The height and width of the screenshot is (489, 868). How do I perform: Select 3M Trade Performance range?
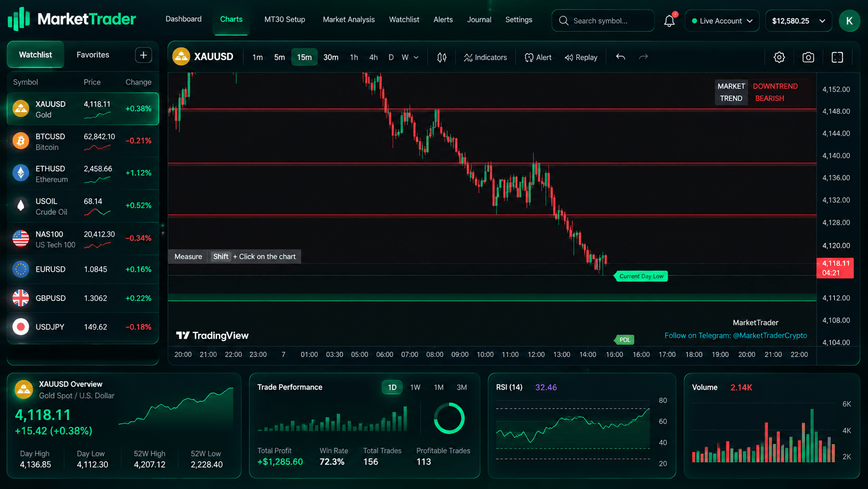[x=462, y=387]
